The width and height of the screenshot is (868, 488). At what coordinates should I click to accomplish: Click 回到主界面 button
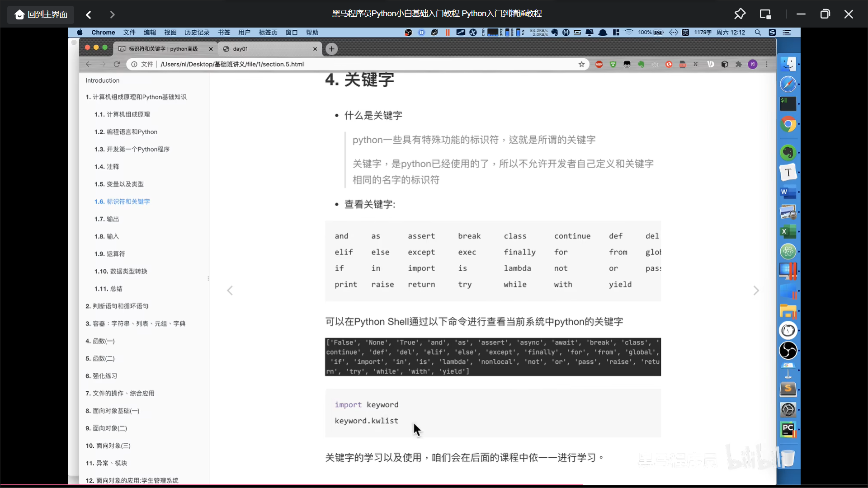click(41, 14)
